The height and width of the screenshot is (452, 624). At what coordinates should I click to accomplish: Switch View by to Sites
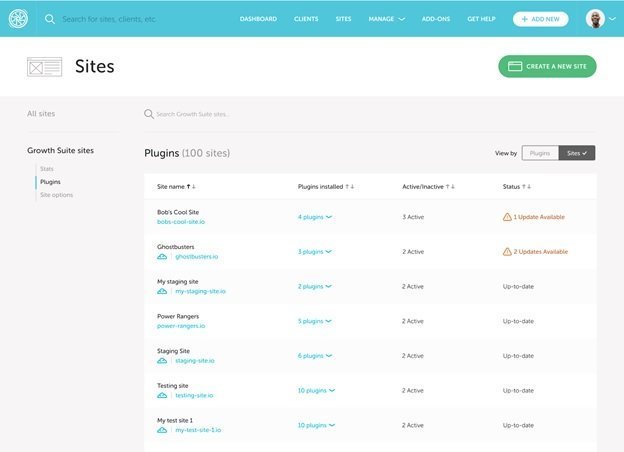[577, 153]
